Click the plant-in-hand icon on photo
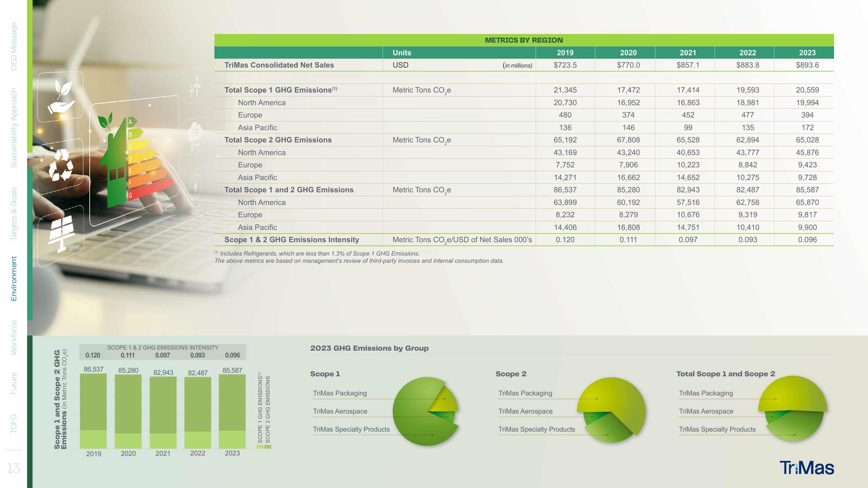The width and height of the screenshot is (868, 488). click(61, 97)
